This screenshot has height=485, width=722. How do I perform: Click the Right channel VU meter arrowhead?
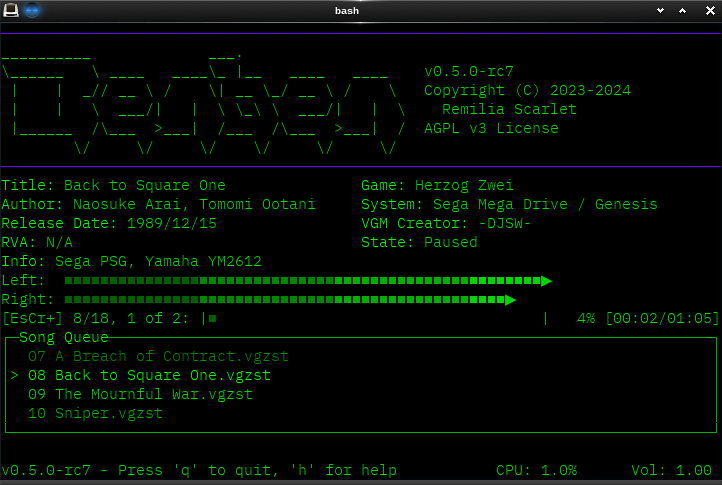click(x=510, y=300)
